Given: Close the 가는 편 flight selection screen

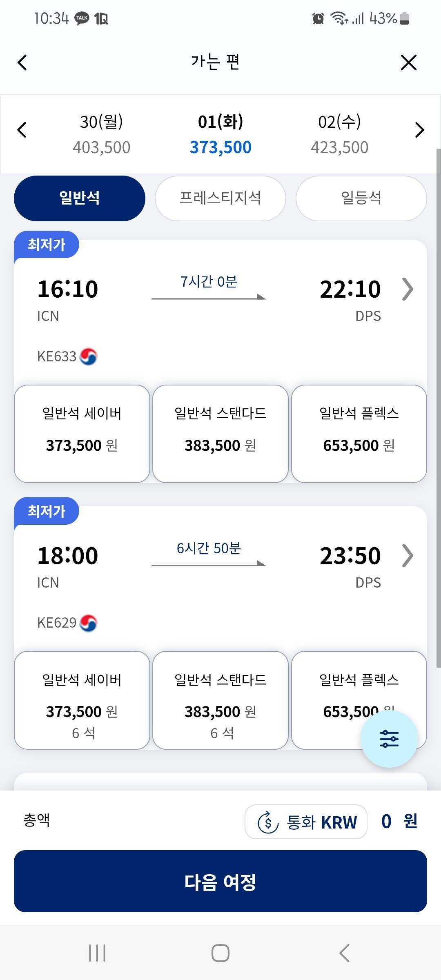Looking at the screenshot, I should pos(408,62).
